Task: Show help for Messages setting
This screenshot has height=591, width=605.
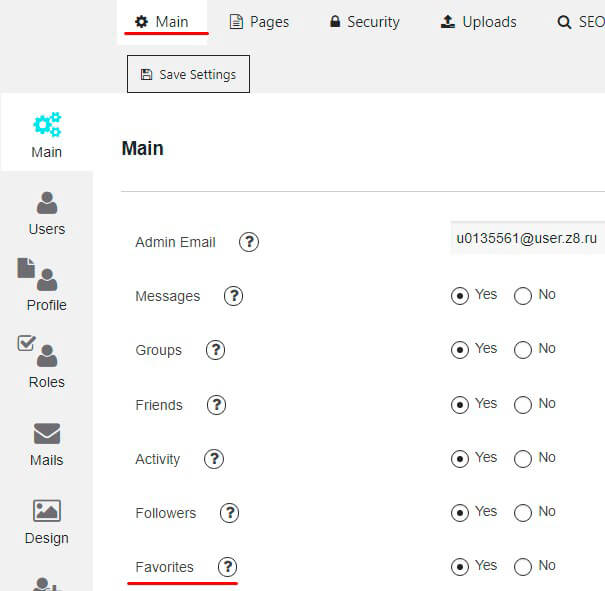Action: [233, 296]
